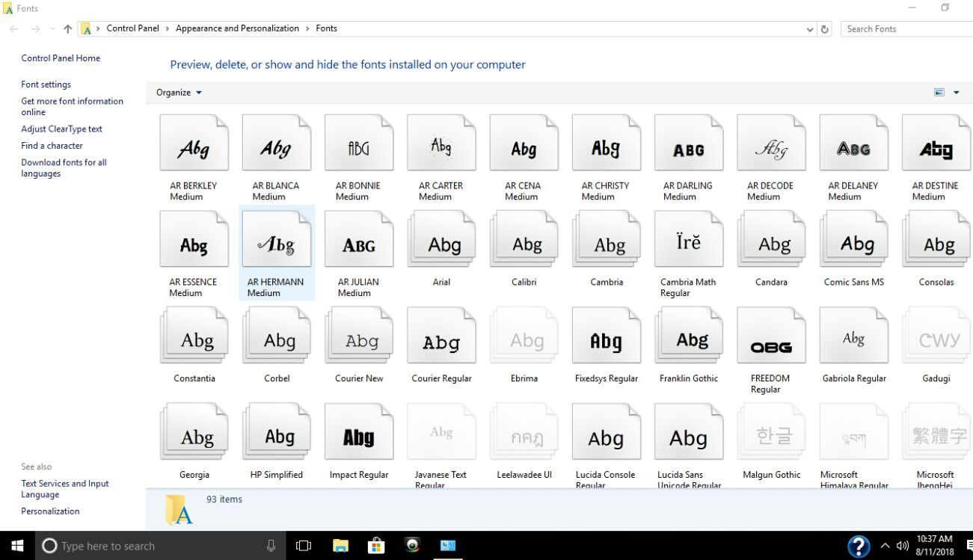Show hidden system tray icons
The width and height of the screenshot is (973, 560).
[885, 546]
